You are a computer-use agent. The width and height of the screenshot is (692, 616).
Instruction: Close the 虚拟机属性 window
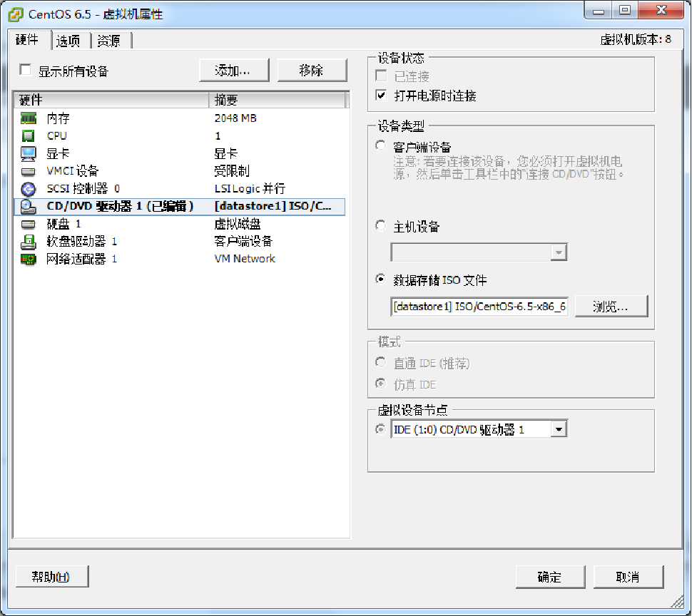pos(661,11)
